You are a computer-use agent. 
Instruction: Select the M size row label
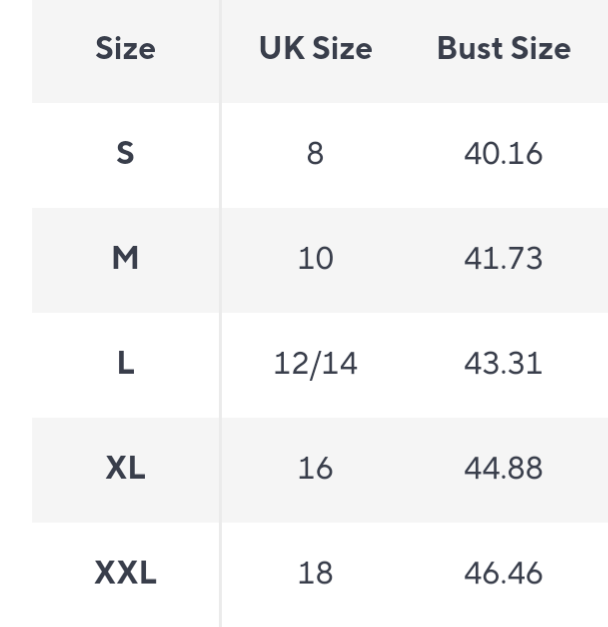(x=126, y=260)
